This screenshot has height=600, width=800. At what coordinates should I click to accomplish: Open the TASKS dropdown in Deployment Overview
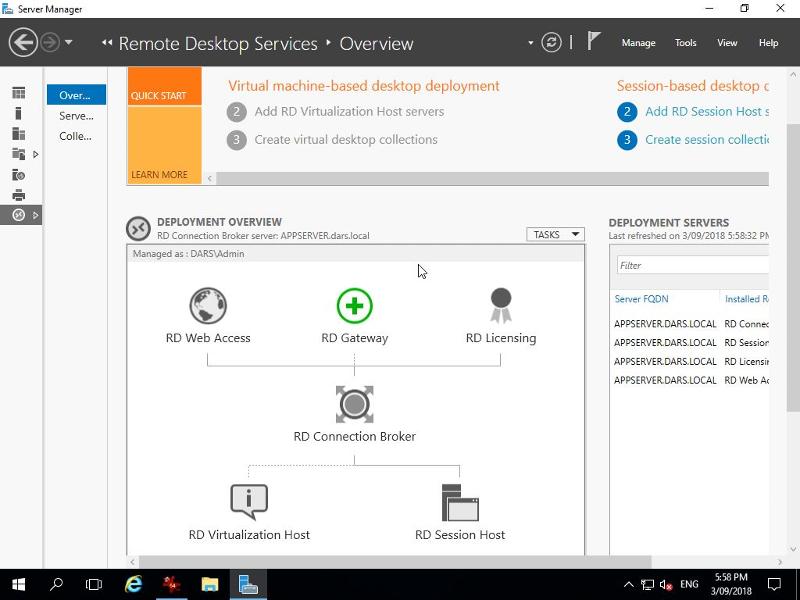click(x=555, y=234)
